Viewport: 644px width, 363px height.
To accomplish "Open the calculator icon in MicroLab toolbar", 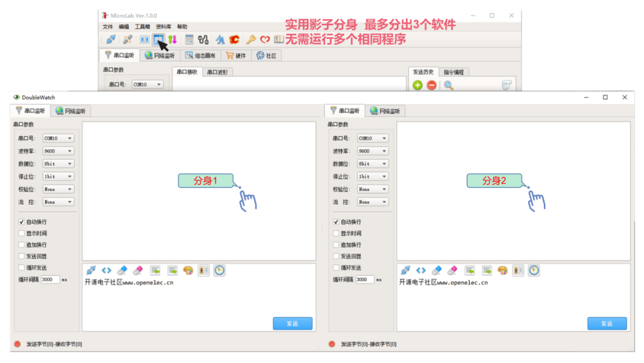I will (189, 39).
